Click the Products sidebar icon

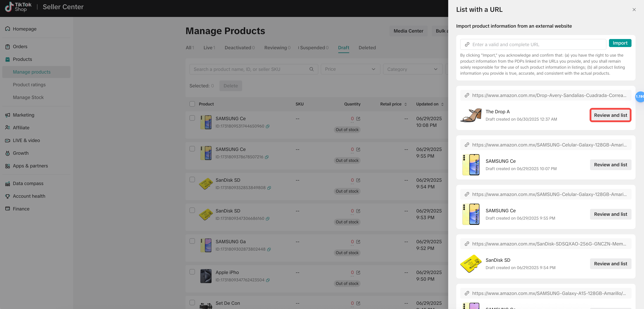[8, 59]
